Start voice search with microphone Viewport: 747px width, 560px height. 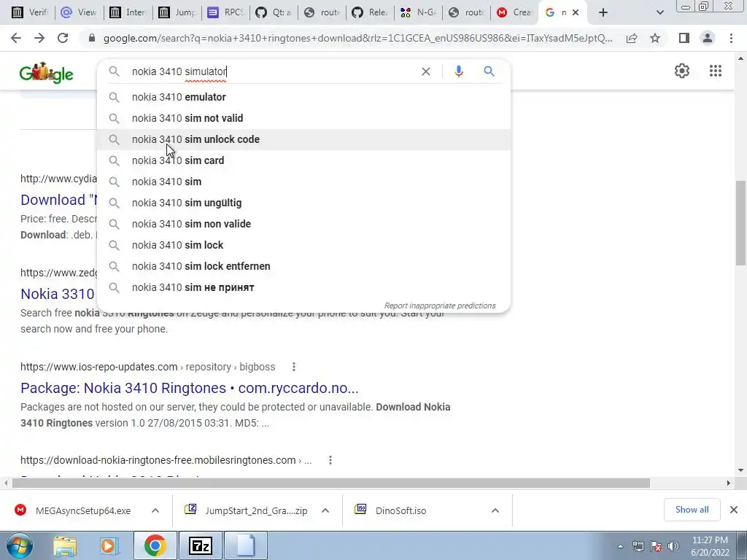coord(458,71)
